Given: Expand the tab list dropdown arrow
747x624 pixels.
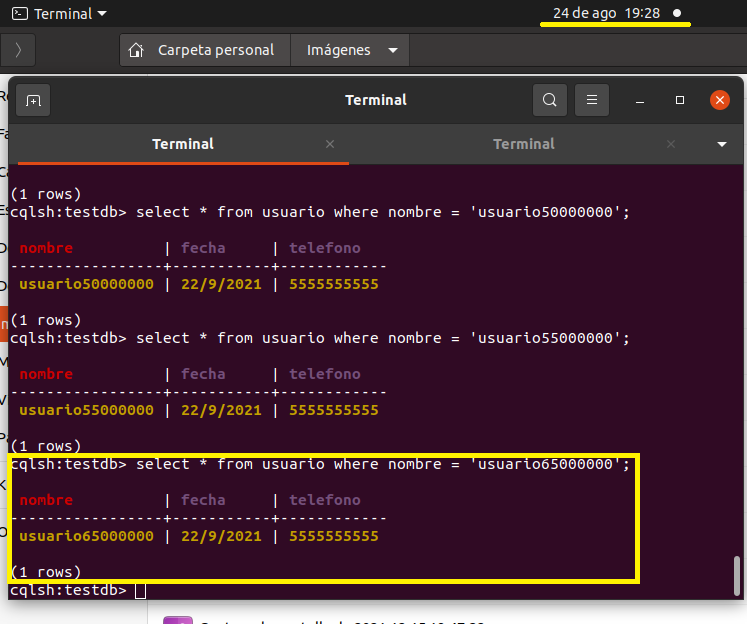Looking at the screenshot, I should pos(722,144).
